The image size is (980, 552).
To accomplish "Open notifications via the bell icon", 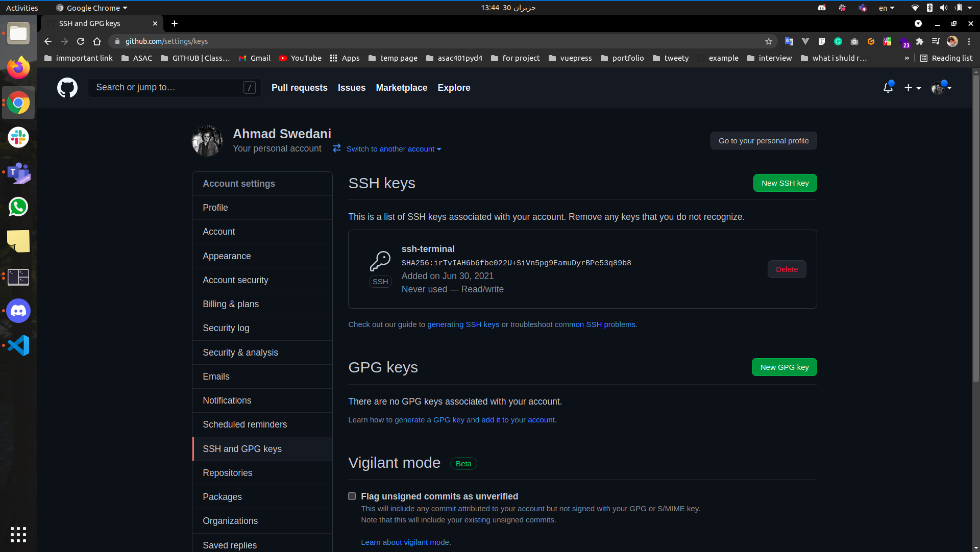I will tap(888, 87).
